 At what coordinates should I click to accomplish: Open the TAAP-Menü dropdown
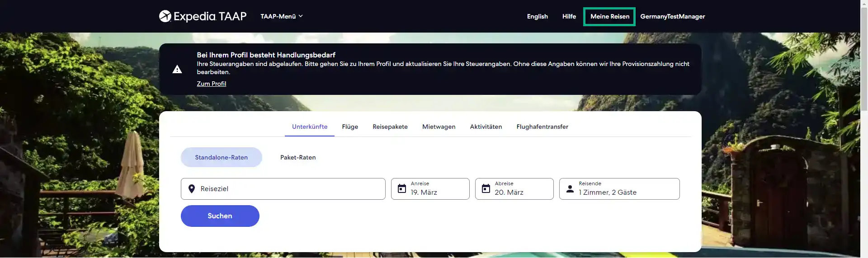coord(282,16)
